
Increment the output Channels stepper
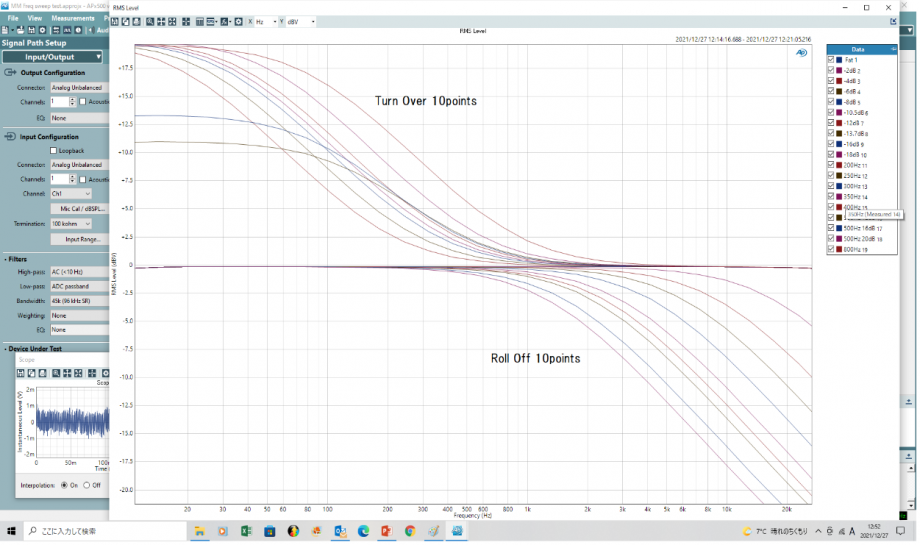tap(72, 99)
